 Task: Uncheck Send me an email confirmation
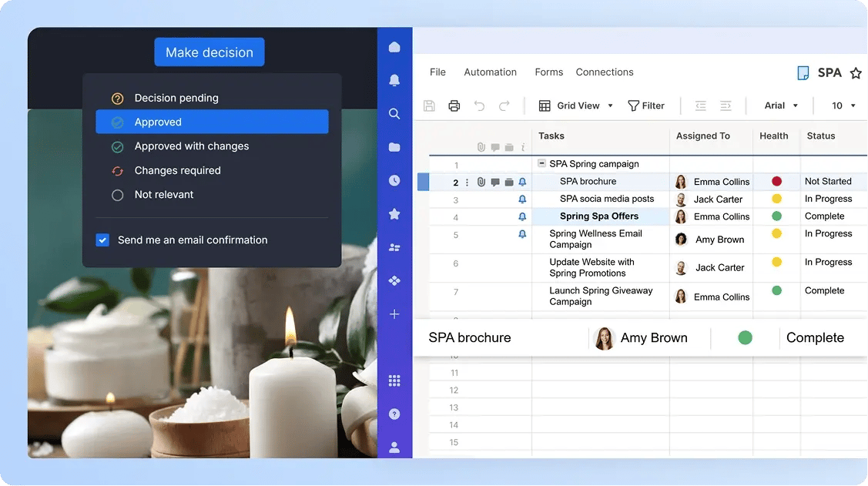(102, 240)
